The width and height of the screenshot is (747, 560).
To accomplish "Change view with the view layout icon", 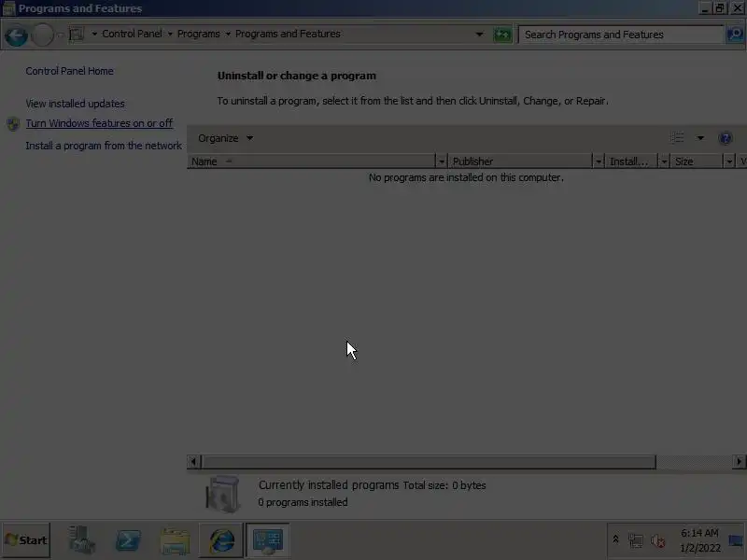I will click(677, 138).
